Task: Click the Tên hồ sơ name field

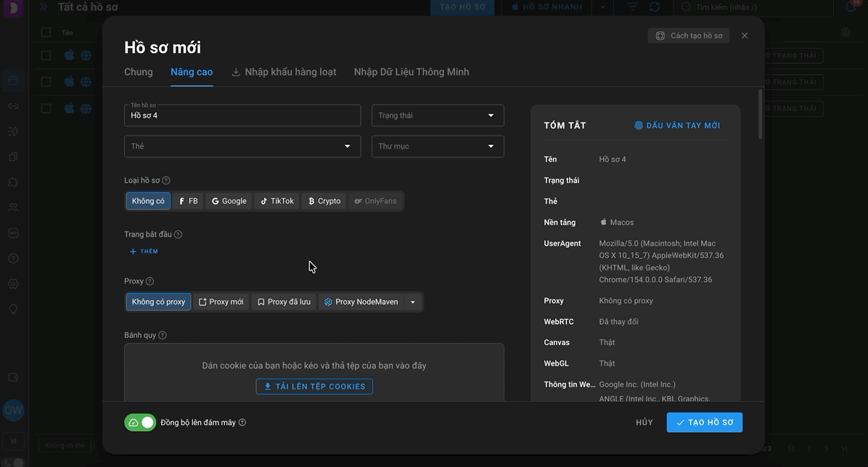Action: click(242, 115)
